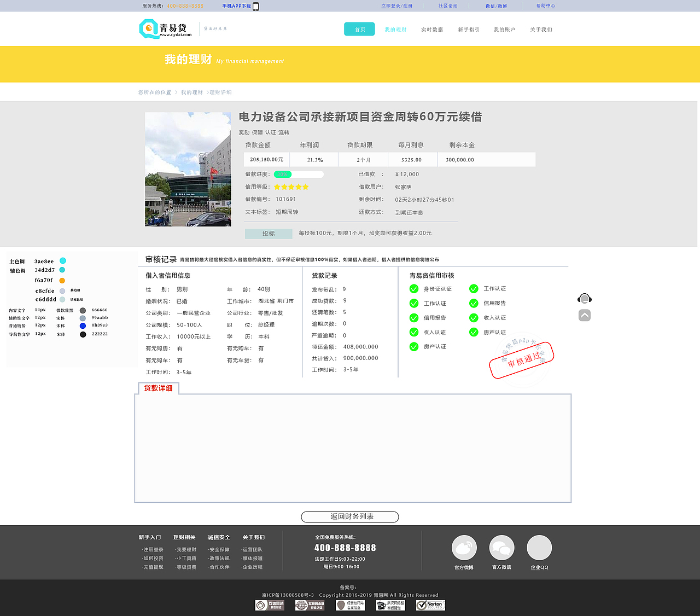Pick the 34d2d7 teal swatch
The height and width of the screenshot is (616, 700).
click(62, 270)
